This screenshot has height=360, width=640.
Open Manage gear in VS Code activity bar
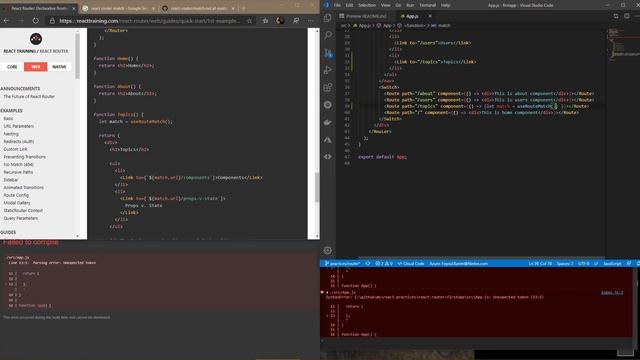click(328, 250)
